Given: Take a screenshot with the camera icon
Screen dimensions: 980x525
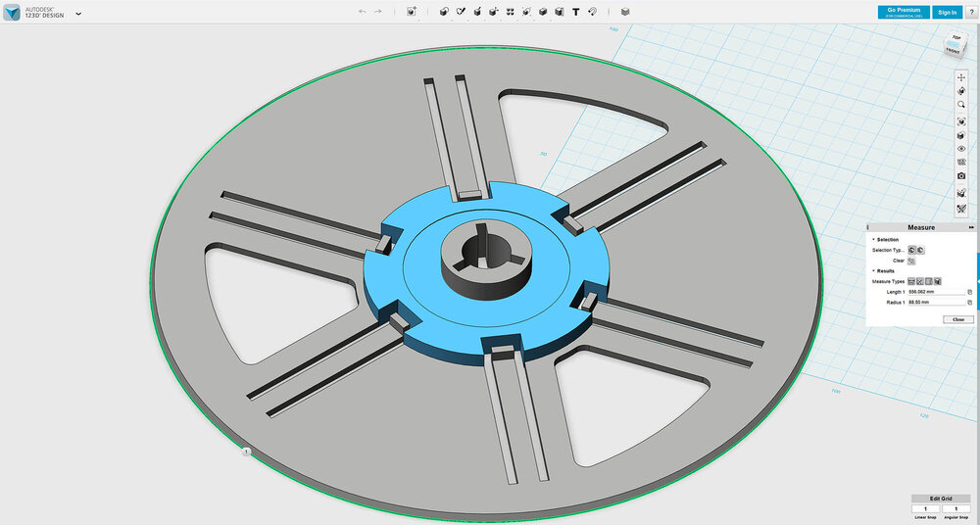Looking at the screenshot, I should pyautogui.click(x=961, y=176).
